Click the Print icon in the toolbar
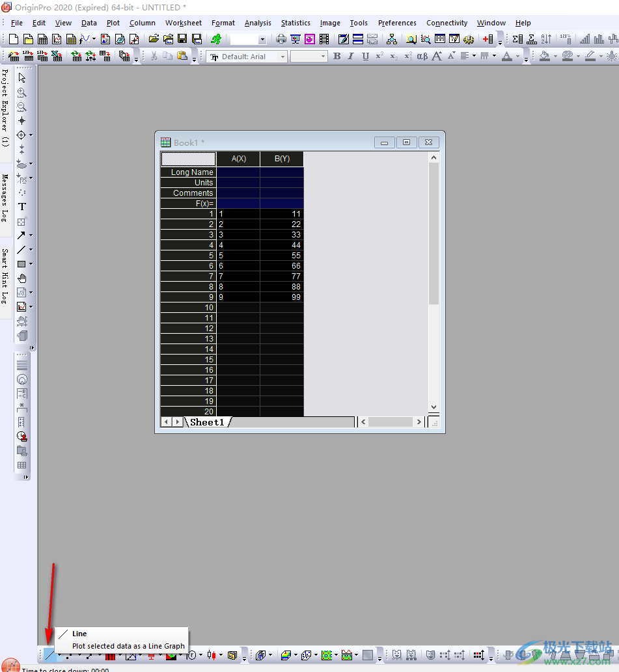 click(281, 40)
